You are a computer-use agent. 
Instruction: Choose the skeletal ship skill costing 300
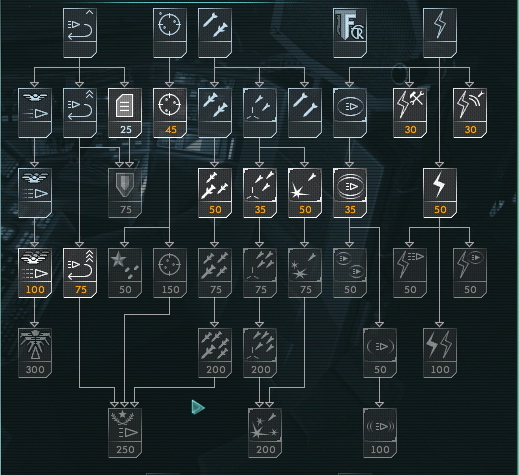35,353
